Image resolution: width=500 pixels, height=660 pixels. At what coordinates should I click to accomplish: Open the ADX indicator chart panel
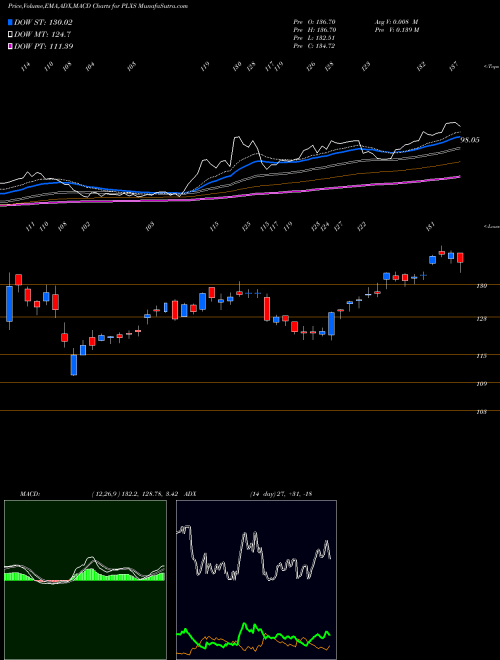tap(256, 580)
